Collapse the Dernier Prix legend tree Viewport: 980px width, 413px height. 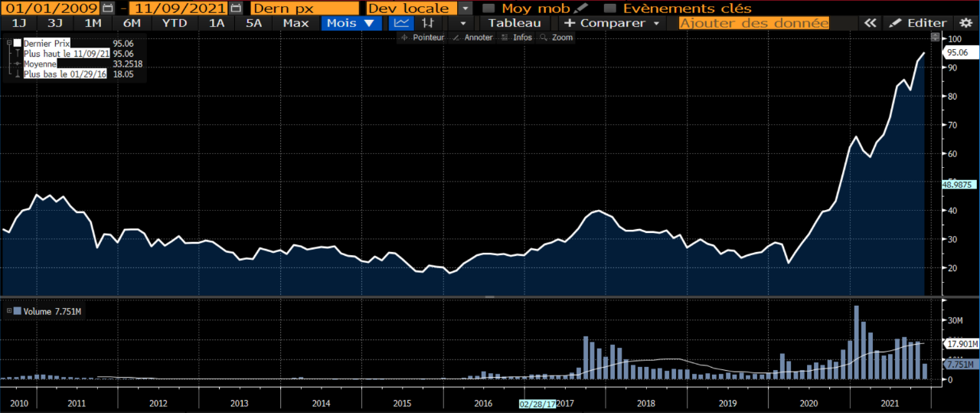pyautogui.click(x=9, y=43)
